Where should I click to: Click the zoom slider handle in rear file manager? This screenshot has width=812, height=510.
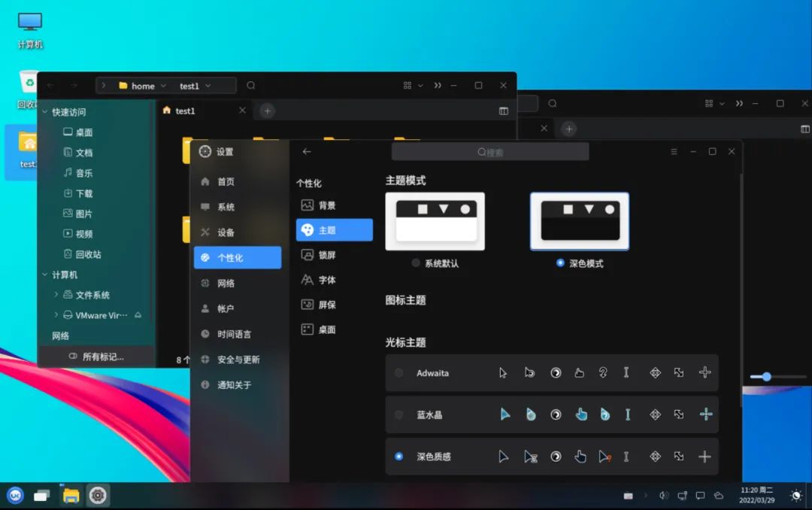tap(766, 377)
